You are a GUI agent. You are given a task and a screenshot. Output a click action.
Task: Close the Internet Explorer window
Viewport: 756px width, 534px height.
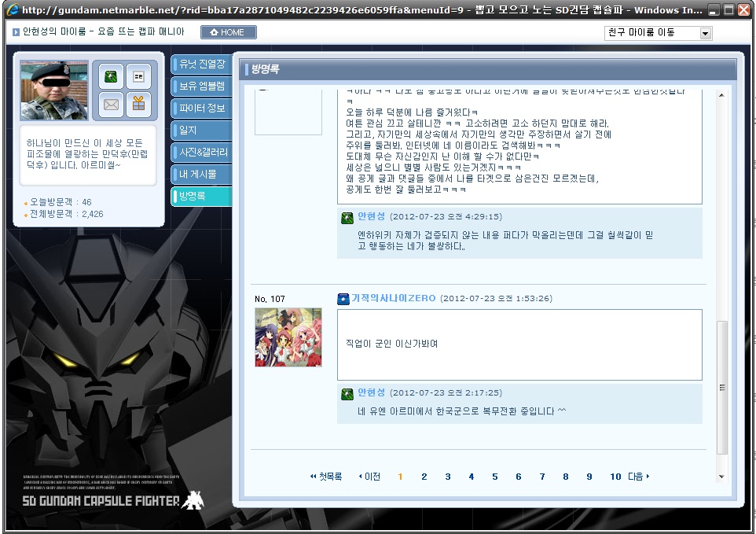[743, 9]
